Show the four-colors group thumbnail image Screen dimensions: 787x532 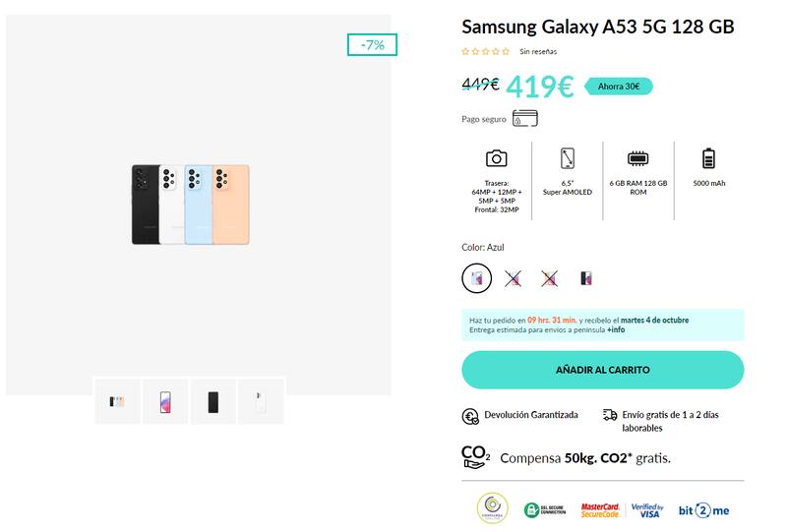pos(117,401)
